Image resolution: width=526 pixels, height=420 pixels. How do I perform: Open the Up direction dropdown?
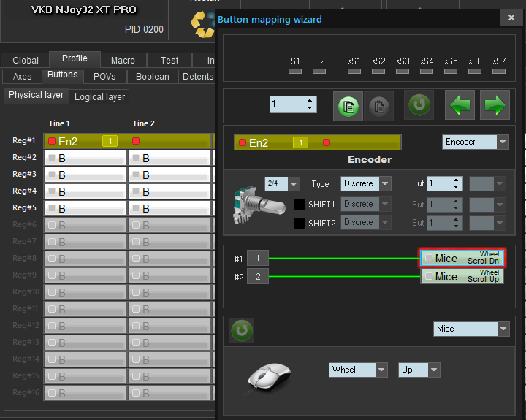coord(419,370)
